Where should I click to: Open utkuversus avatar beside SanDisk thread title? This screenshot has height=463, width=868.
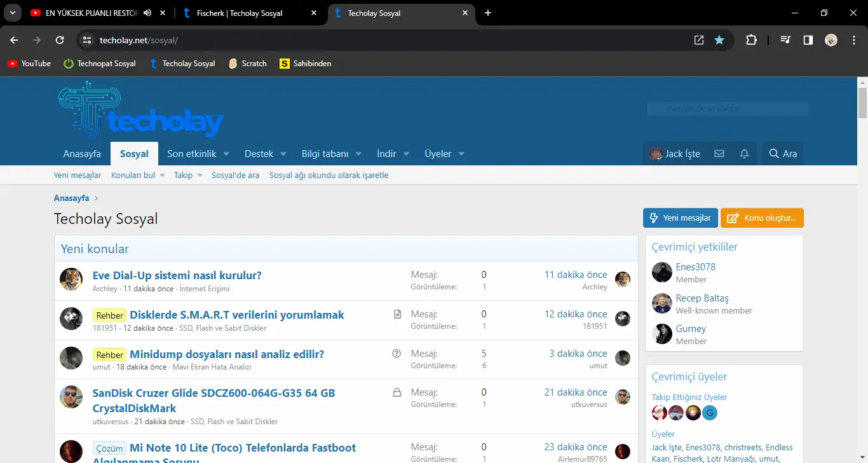71,397
